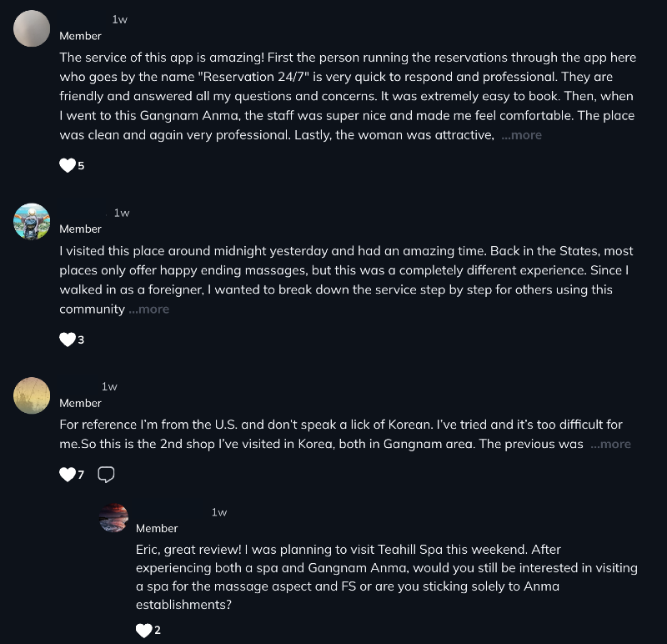The height and width of the screenshot is (644, 667).
Task: Click the 1w timestamp on the first review
Action: pyautogui.click(x=119, y=19)
